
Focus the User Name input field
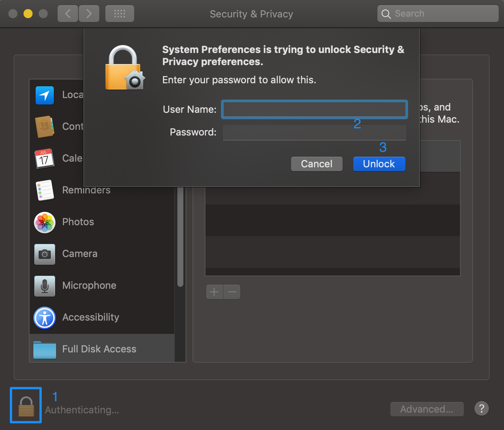point(315,109)
